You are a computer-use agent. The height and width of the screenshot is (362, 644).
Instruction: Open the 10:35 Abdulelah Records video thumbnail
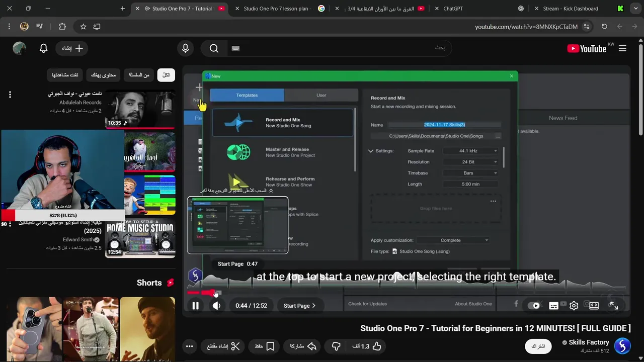pyautogui.click(x=140, y=109)
